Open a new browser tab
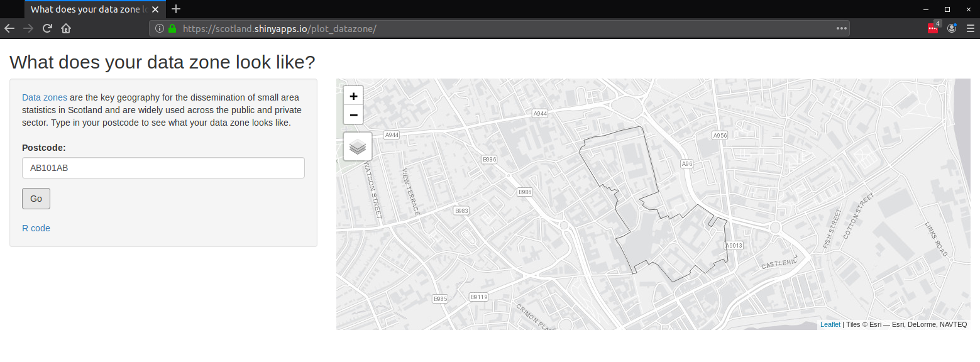Image resolution: width=980 pixels, height=362 pixels. click(176, 9)
